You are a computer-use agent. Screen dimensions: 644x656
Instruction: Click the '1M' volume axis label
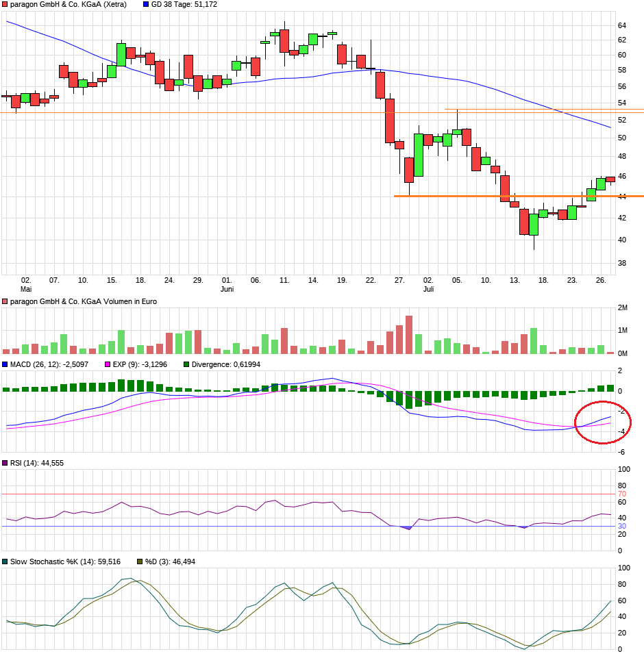coord(623,331)
